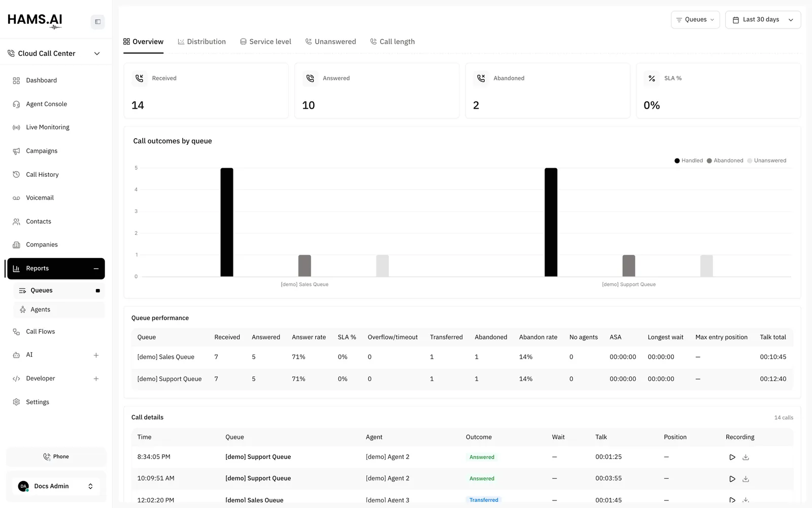Click the Received card showing 14
812x508 pixels.
206,91
